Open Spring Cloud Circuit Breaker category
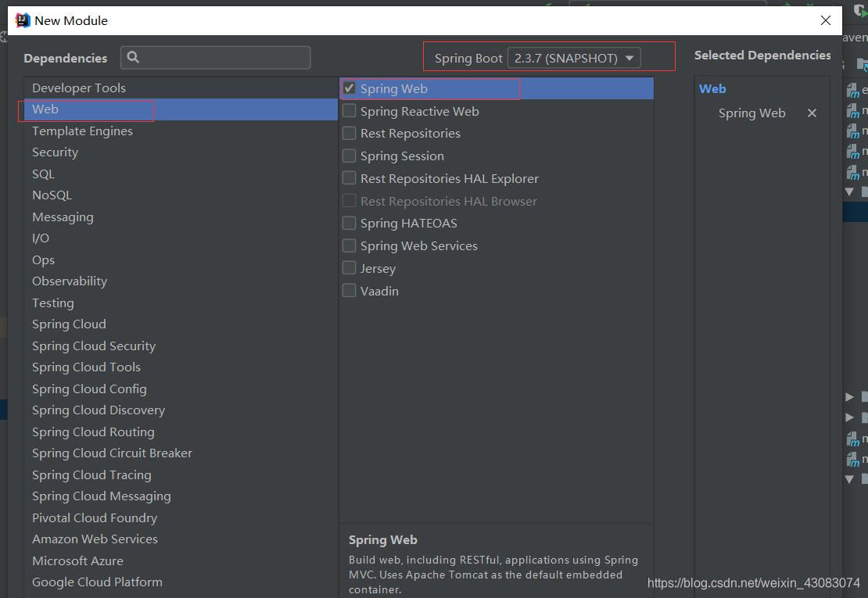The width and height of the screenshot is (868, 598). pos(181,453)
